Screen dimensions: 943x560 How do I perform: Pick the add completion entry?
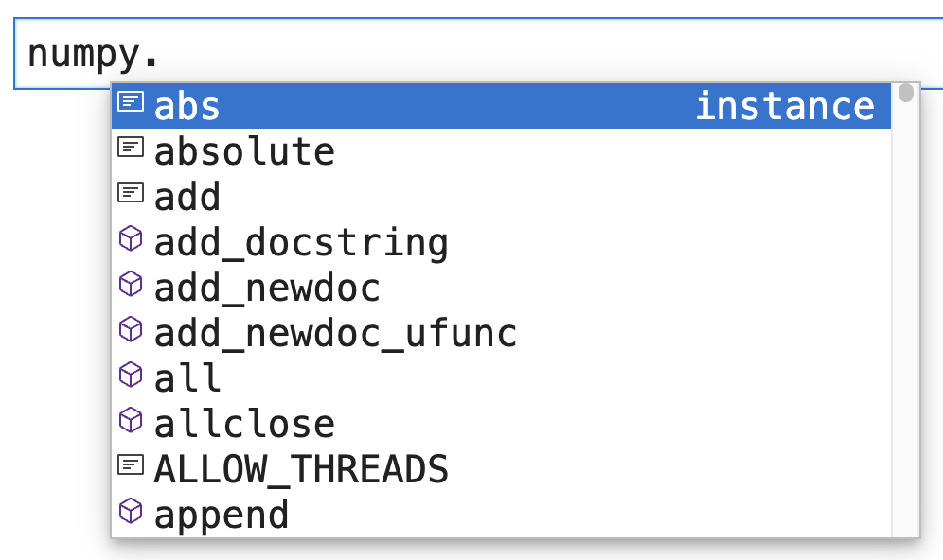point(187,197)
